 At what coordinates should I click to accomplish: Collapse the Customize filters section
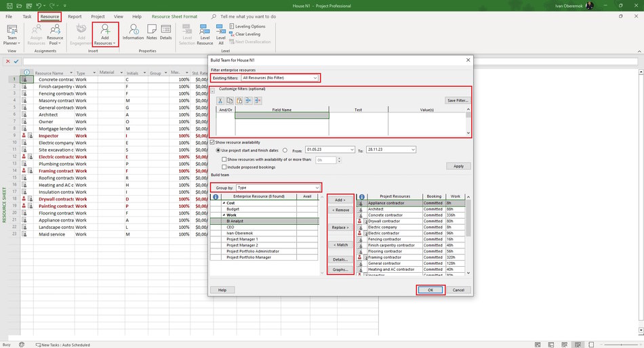click(212, 91)
